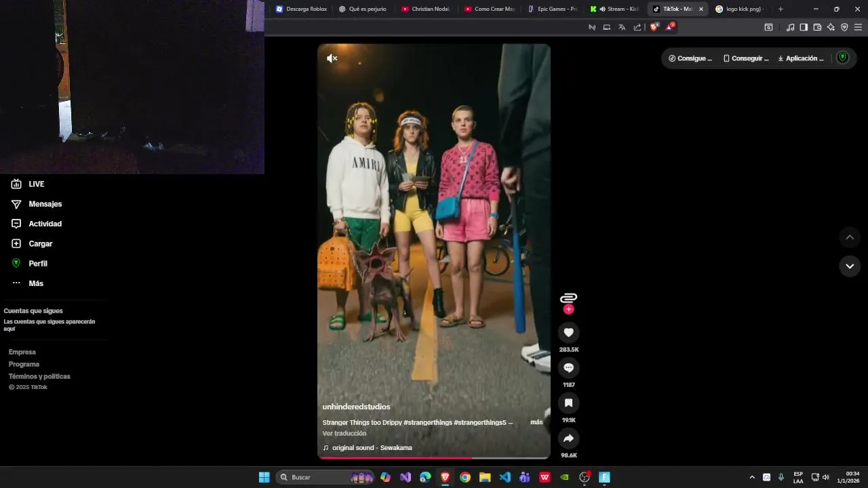Open the media control music note icon

click(790, 27)
